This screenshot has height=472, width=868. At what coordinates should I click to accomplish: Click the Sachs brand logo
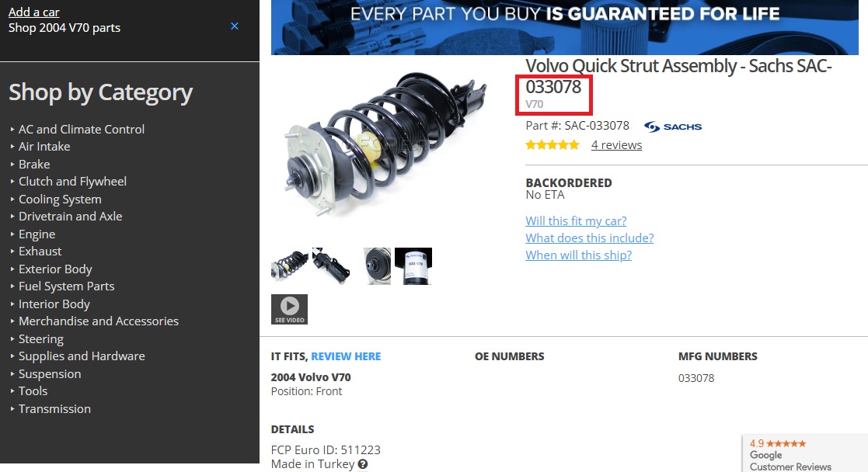(673, 127)
